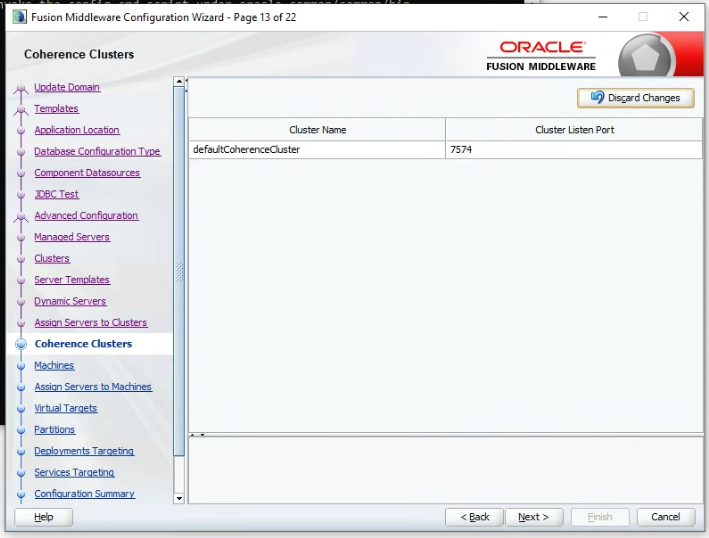Navigate to Managed Servers step
The height and width of the screenshot is (538, 709).
click(72, 237)
